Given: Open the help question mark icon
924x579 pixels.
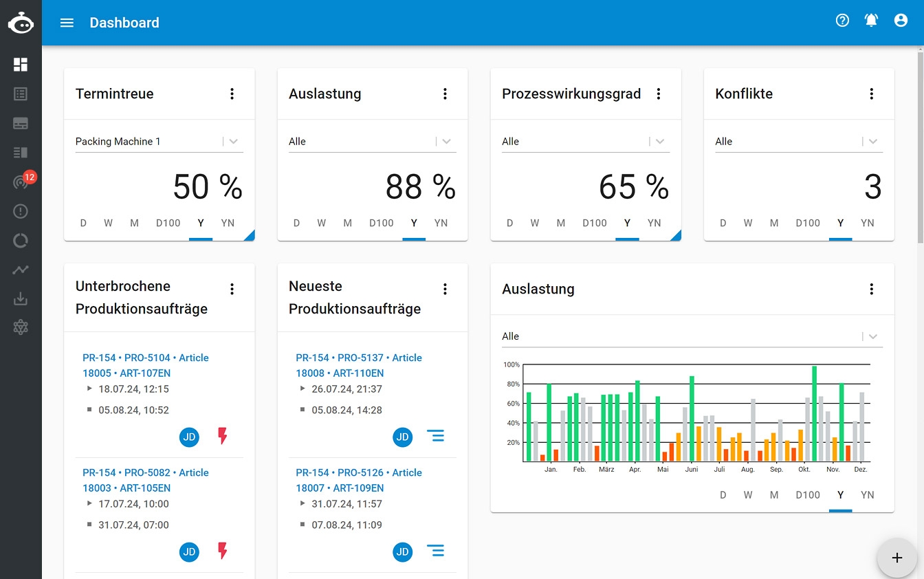Looking at the screenshot, I should (x=842, y=21).
